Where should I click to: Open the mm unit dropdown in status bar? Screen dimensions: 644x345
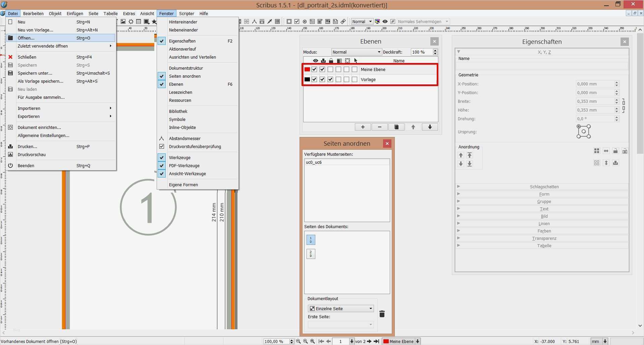[599, 341]
